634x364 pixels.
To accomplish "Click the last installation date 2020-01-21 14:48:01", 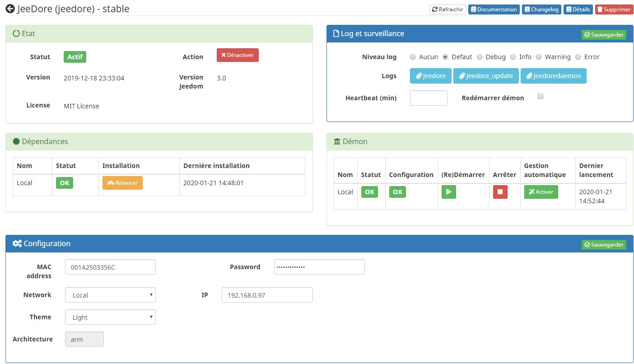I will pos(214,183).
